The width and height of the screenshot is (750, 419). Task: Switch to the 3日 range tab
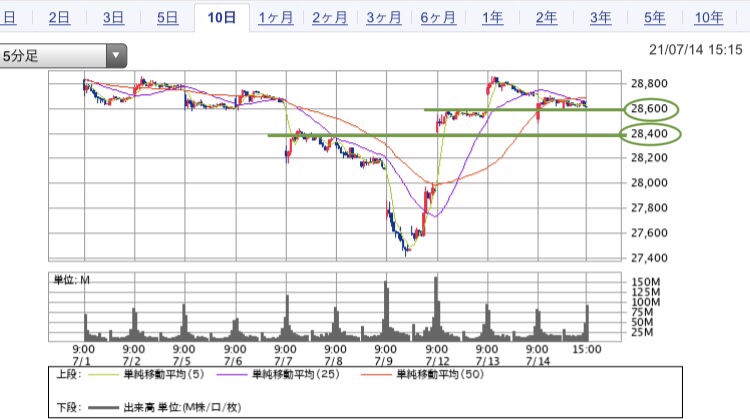click(x=113, y=18)
